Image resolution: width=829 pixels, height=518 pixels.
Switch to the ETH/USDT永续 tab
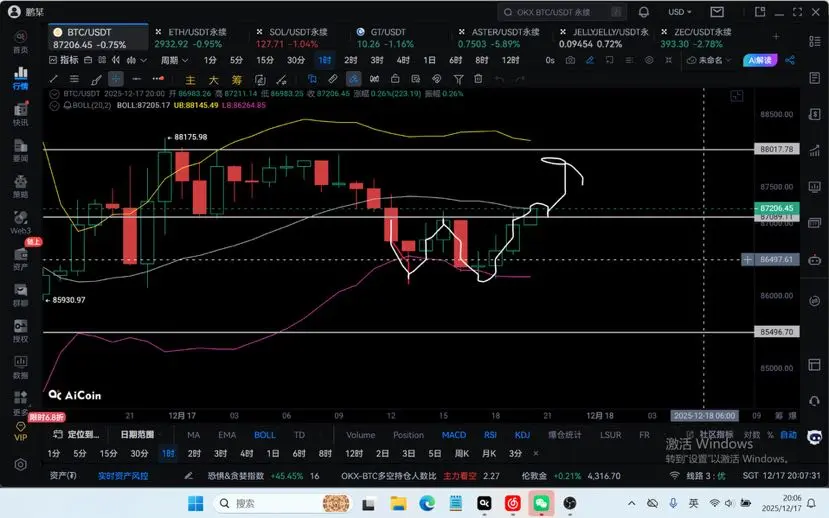point(197,38)
